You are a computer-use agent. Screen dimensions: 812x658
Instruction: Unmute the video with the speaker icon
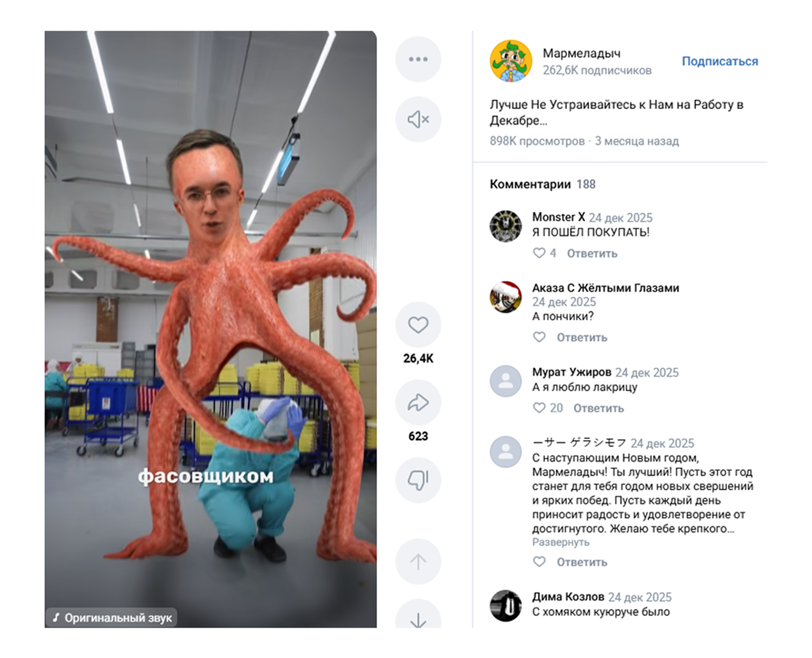[418, 119]
